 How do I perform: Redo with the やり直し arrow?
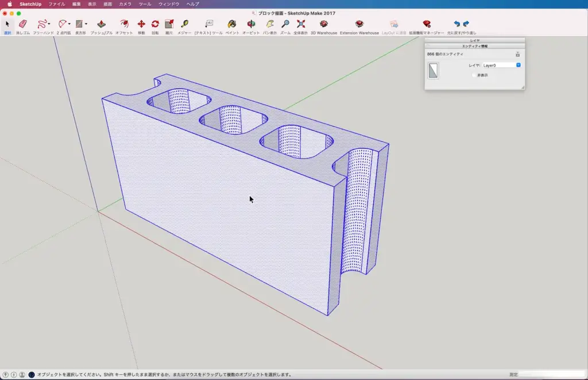[466, 24]
